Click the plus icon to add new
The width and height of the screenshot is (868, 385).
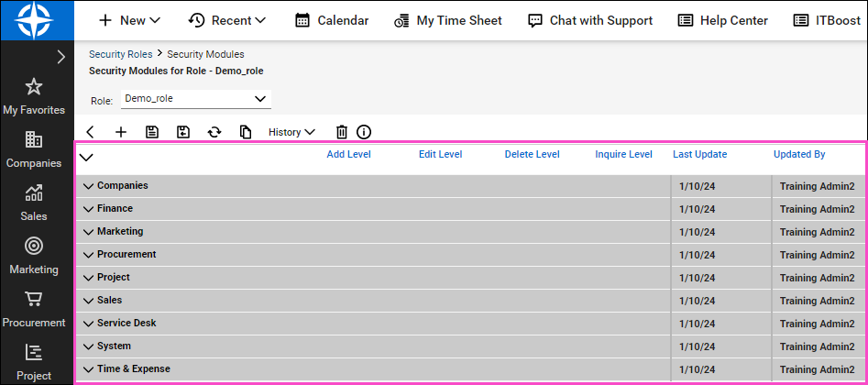(121, 132)
